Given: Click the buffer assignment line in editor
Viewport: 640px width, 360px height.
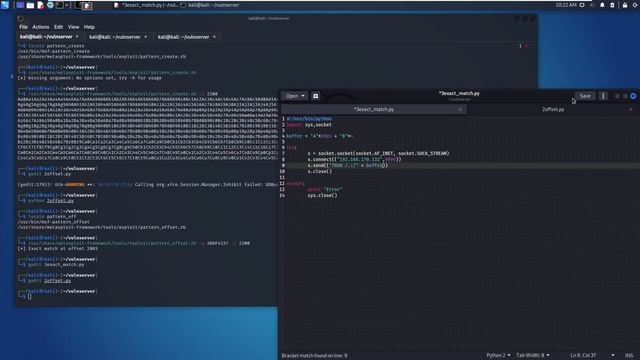Looking at the screenshot, I should pyautogui.click(x=319, y=136).
